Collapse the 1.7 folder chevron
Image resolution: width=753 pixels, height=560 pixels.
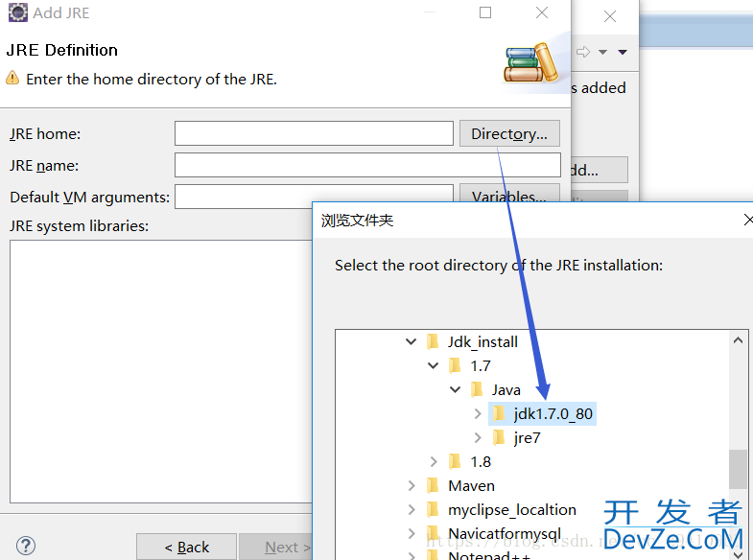(x=434, y=365)
